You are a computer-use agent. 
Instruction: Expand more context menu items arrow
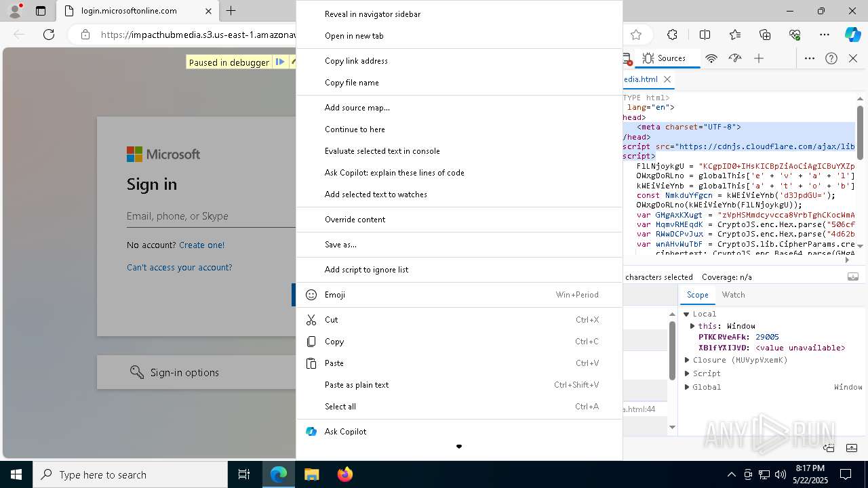tap(459, 447)
